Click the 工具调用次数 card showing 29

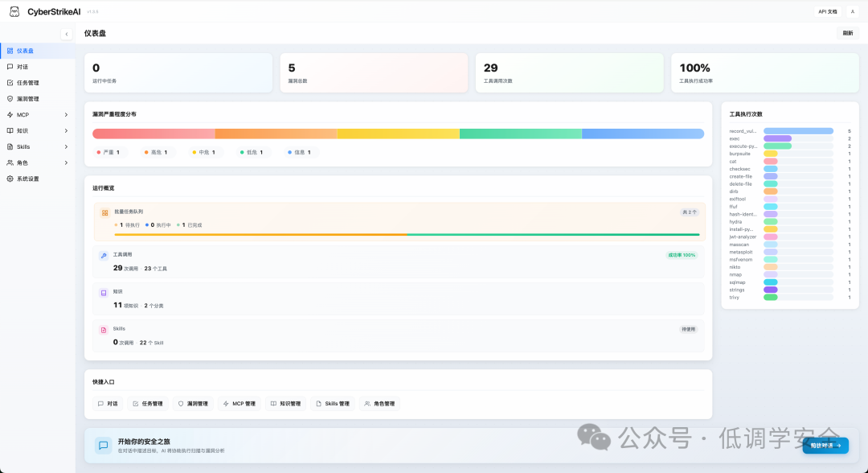(569, 72)
